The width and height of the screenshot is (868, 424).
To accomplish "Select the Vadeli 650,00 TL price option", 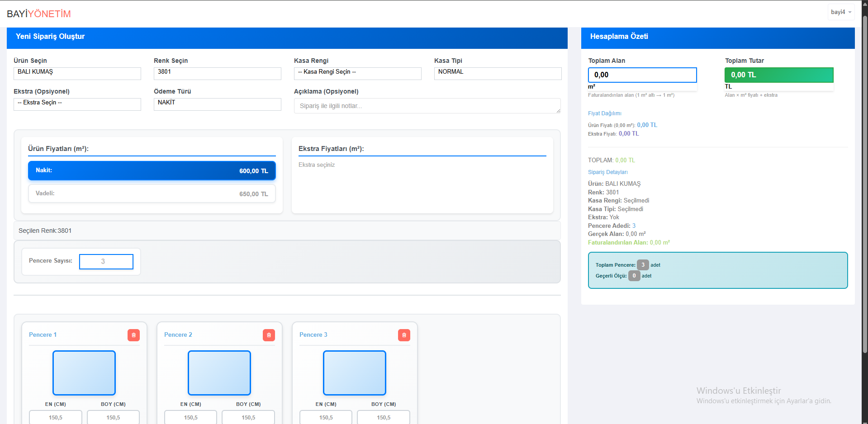I will tap(152, 193).
